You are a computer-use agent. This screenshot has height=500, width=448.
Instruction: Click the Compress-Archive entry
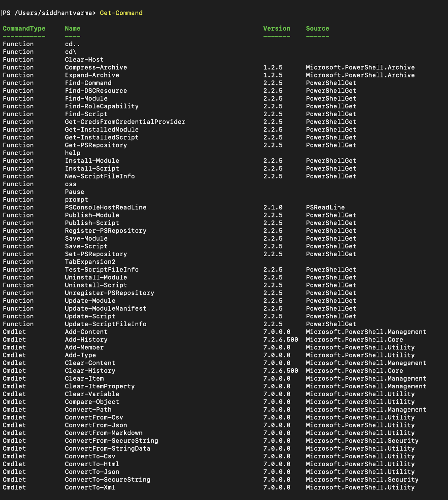point(96,67)
